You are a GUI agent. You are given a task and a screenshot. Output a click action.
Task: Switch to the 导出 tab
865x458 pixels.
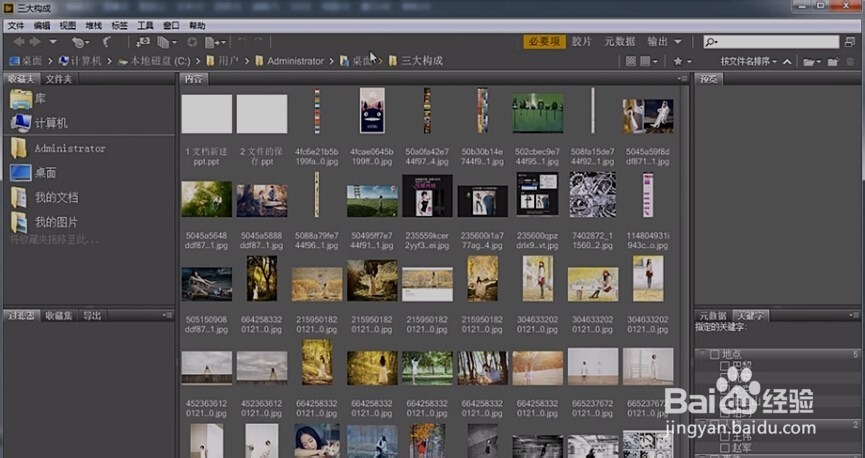[x=92, y=316]
